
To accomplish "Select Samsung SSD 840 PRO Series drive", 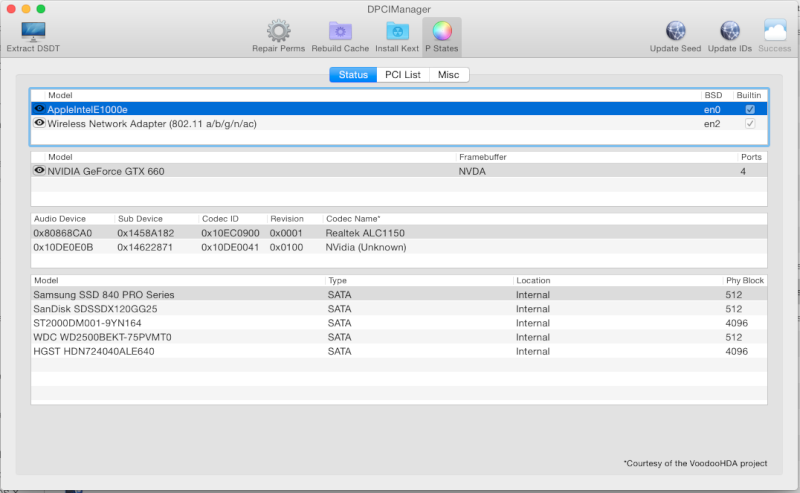I will coord(399,294).
